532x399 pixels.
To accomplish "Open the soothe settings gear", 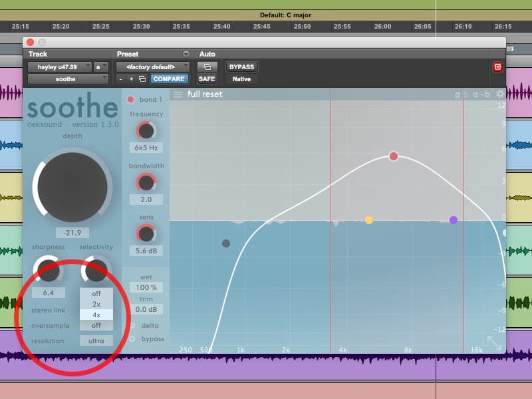I will (x=500, y=94).
